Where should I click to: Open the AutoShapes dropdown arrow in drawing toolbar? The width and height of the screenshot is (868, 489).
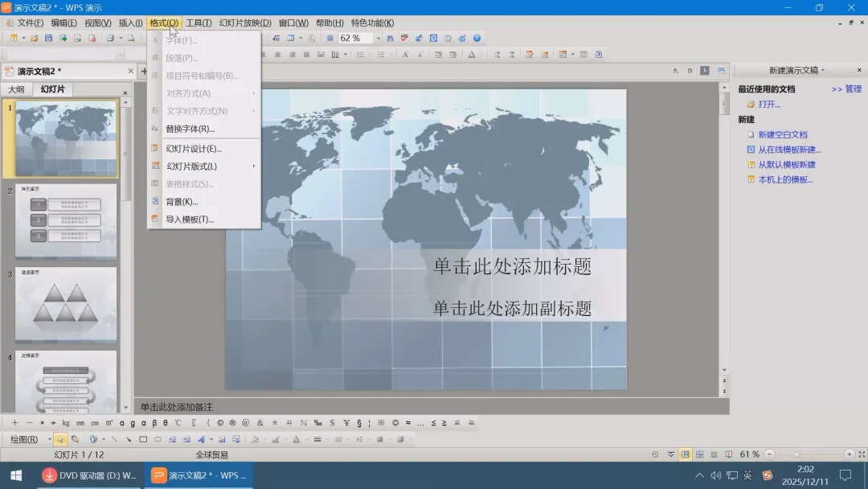coord(103,439)
